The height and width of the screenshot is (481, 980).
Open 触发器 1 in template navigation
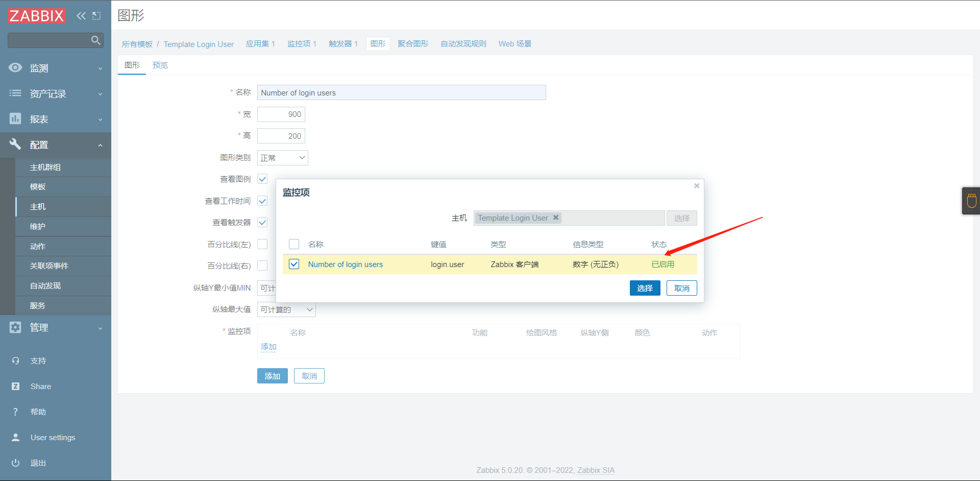343,44
